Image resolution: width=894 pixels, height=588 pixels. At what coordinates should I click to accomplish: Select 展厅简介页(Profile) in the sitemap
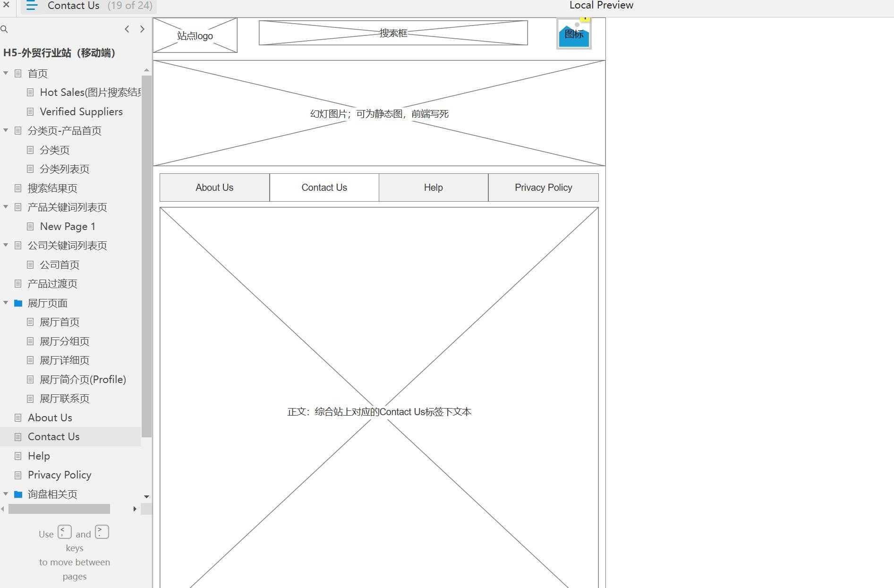pos(83,379)
